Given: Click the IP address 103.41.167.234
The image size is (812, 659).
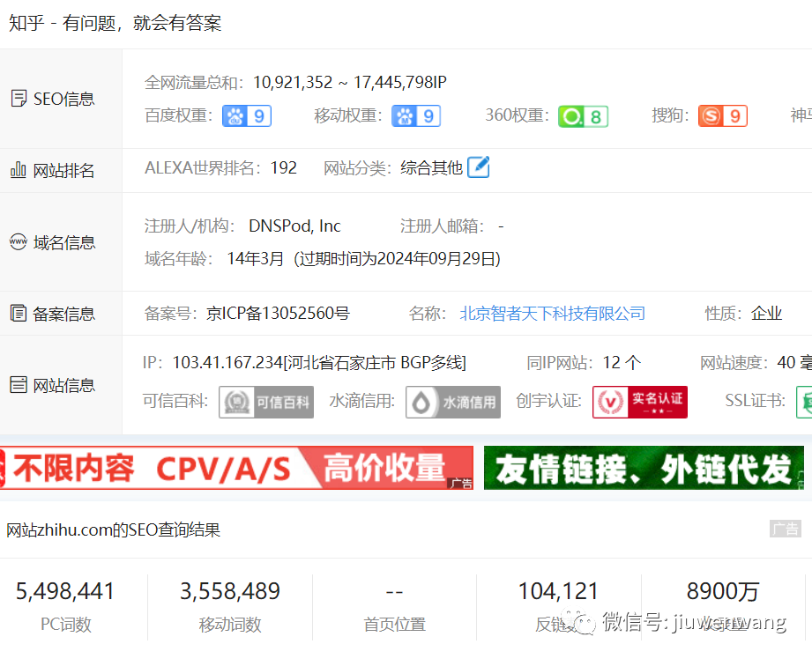Looking at the screenshot, I should point(227,362).
